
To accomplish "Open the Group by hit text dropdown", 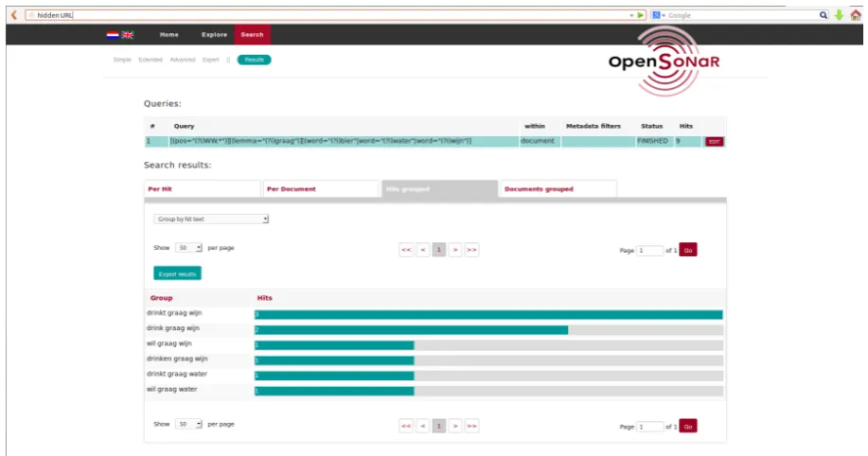I will coord(211,219).
